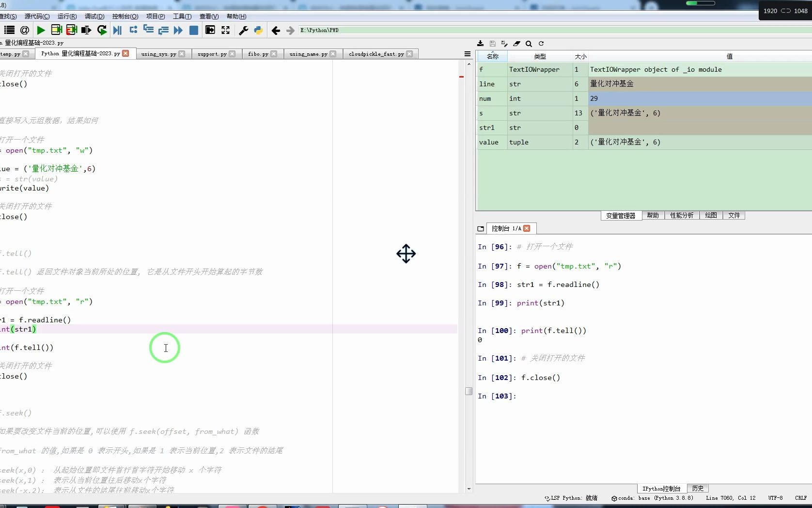Sort variables by 名称 column header
Screen dimensions: 812x508
[492, 56]
